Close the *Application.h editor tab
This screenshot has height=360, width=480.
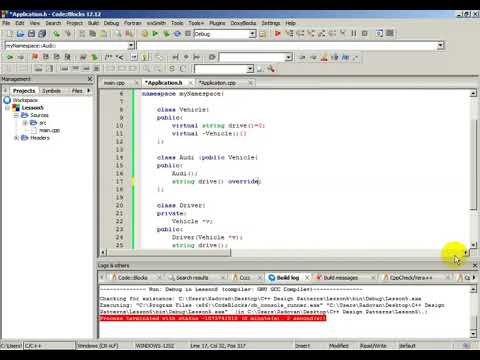point(191,83)
